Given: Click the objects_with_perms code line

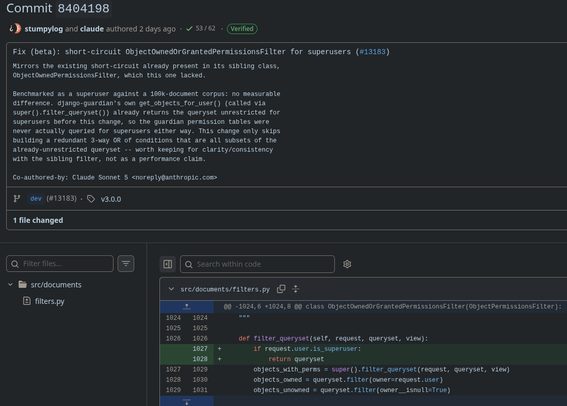Looking at the screenshot, I should (x=381, y=369).
